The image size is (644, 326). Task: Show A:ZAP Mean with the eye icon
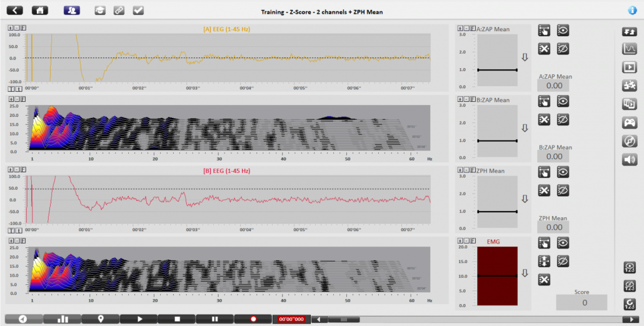pos(563,31)
